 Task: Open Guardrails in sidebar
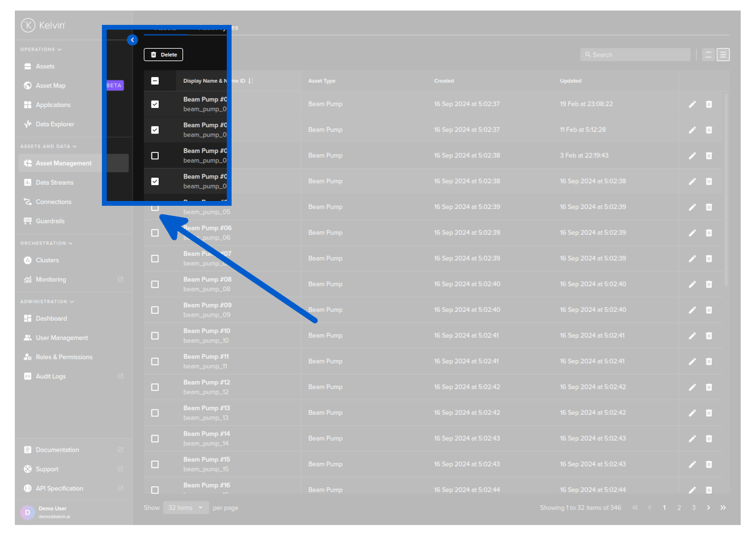pyautogui.click(x=50, y=221)
